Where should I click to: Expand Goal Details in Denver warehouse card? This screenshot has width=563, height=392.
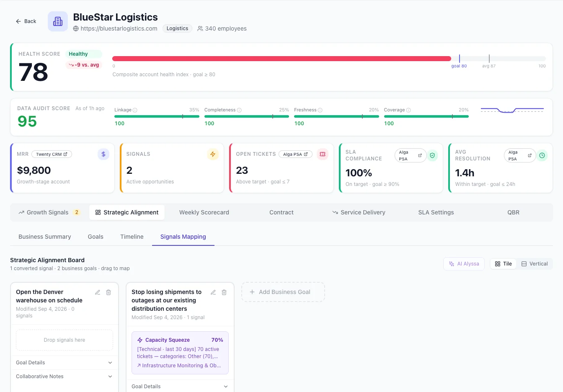(x=65, y=363)
